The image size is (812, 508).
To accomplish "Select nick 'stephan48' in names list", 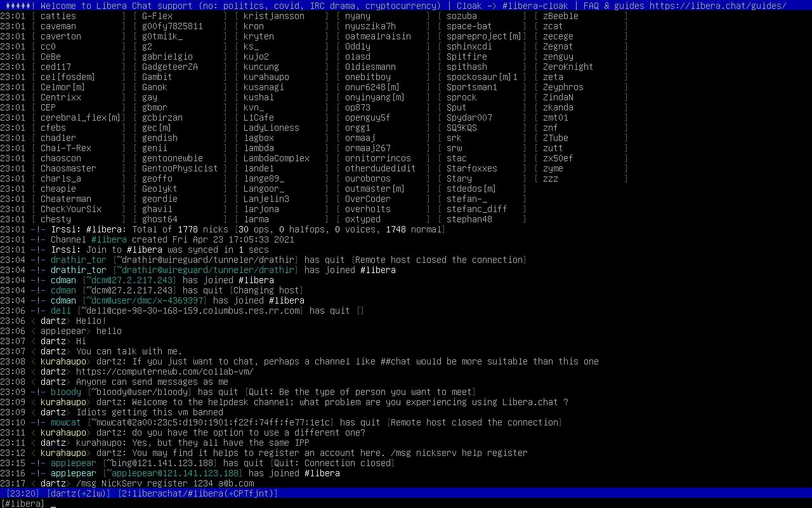I will (x=469, y=219).
